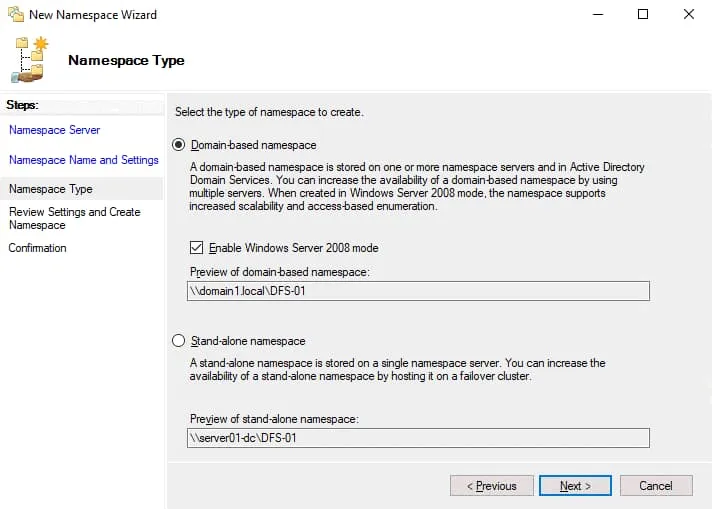Viewport: 712px width, 509px height.
Task: Disable Enable Windows Server 2008 mode checkbox
Action: pos(197,248)
